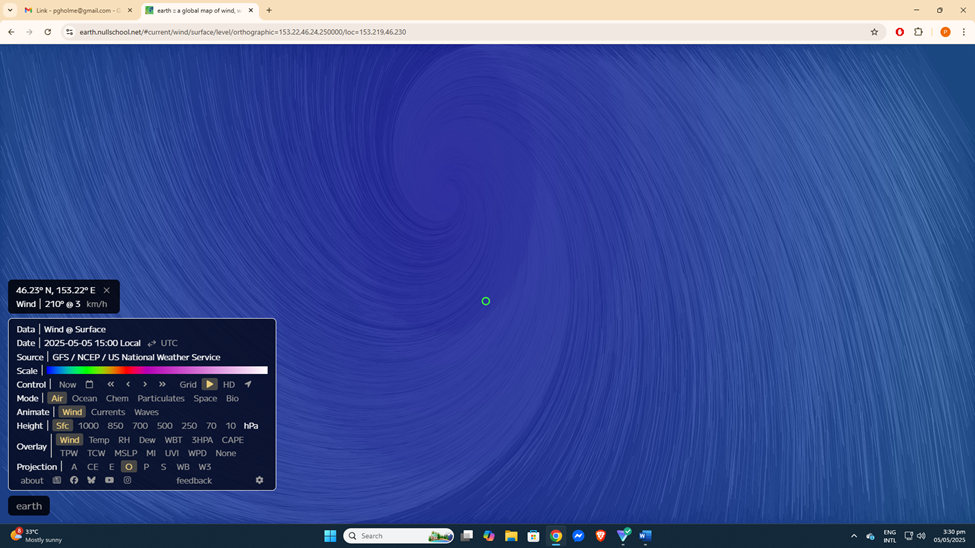The height and width of the screenshot is (548, 975).
Task: Choose the RH overlay
Action: click(124, 440)
